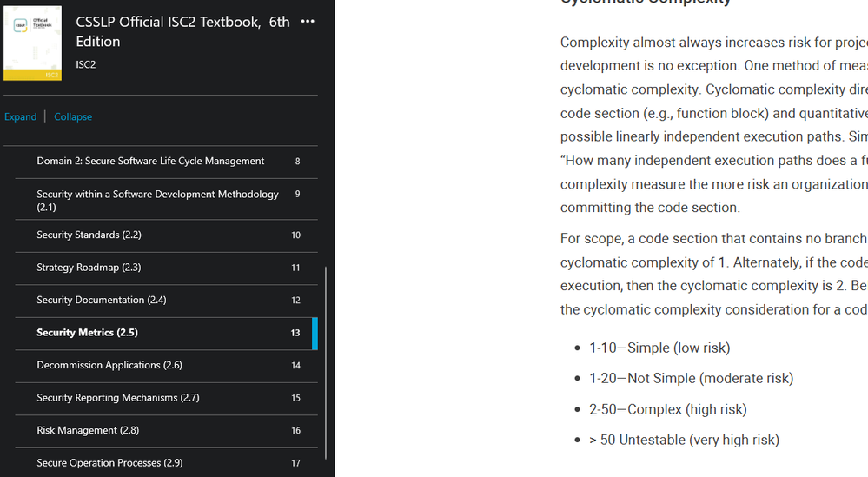Click the ISC2 author name under the title
The width and height of the screenshot is (868, 477).
(x=86, y=64)
